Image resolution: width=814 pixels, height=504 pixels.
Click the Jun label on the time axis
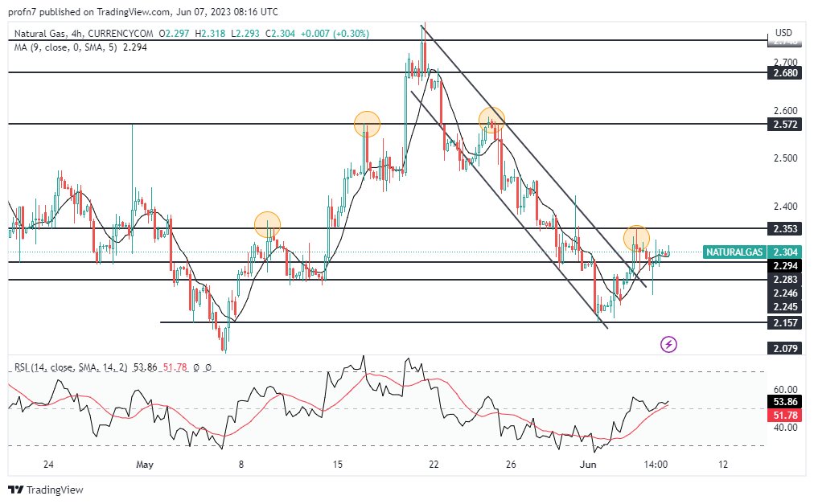[x=588, y=465]
